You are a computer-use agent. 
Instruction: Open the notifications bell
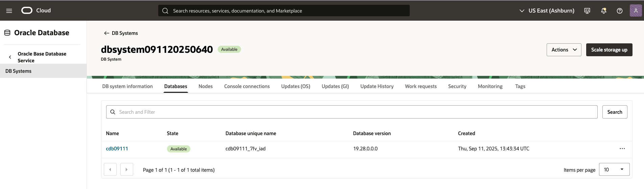[x=603, y=11]
